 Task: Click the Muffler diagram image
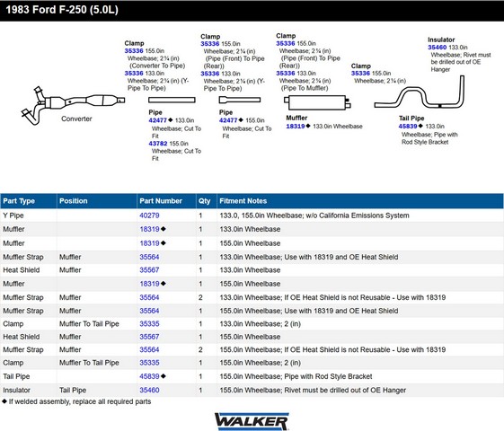click(317, 102)
